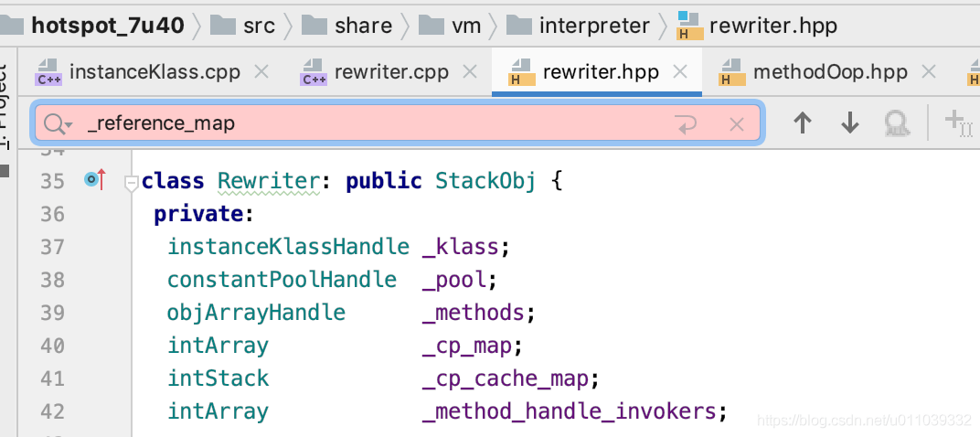
Task: Click the gutter override marker on line 35
Action: [x=95, y=181]
